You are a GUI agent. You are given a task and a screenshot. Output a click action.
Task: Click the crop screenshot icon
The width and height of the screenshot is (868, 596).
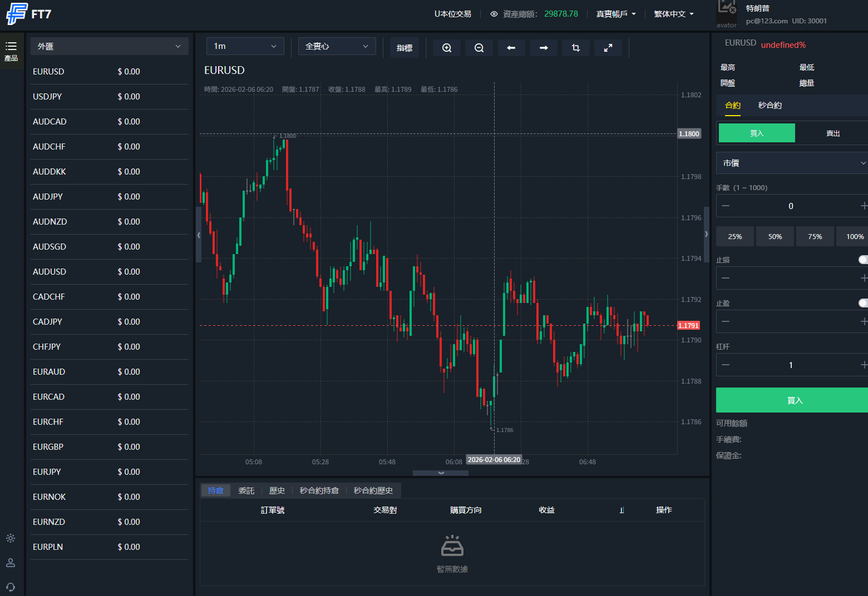tap(576, 48)
